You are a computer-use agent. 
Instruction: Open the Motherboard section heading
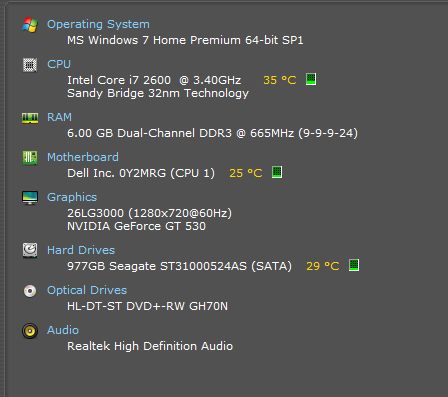pos(83,157)
